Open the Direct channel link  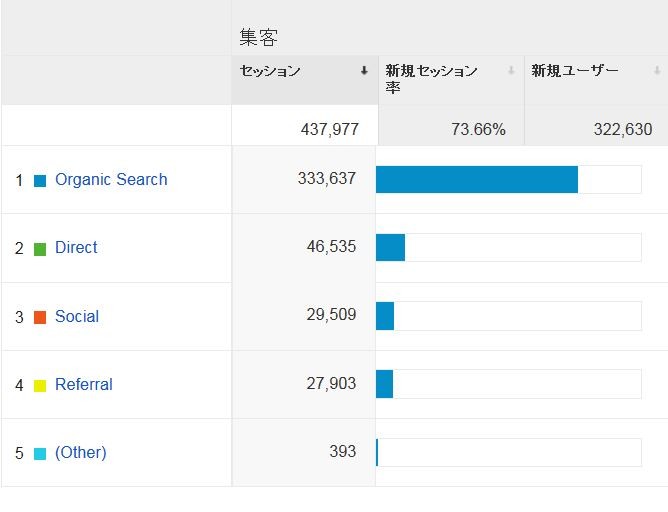click(76, 248)
